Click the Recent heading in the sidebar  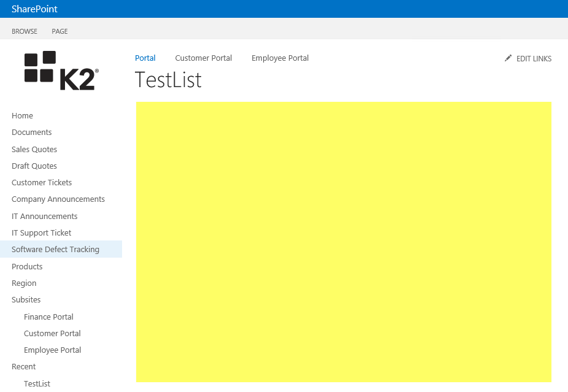click(x=23, y=367)
